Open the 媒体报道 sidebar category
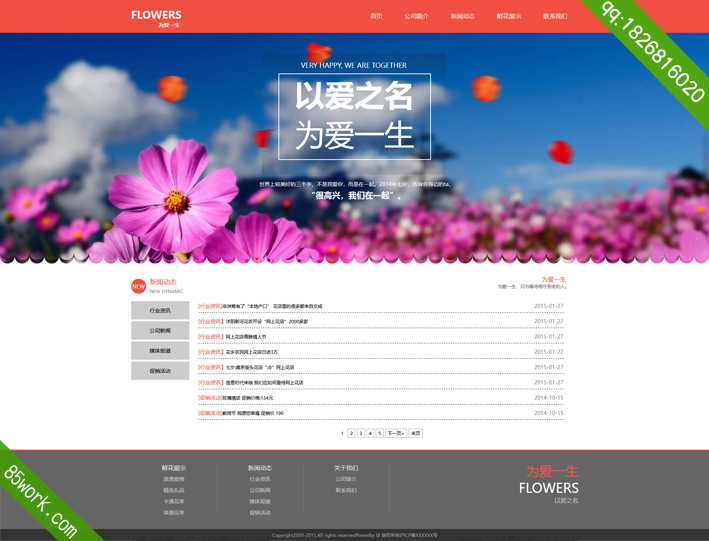 coord(160,351)
